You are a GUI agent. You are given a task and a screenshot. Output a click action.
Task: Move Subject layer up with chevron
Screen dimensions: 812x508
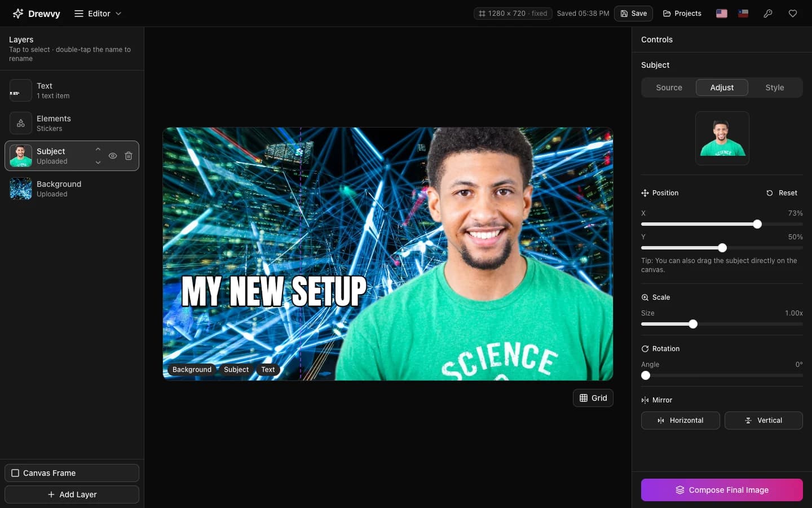click(98, 150)
